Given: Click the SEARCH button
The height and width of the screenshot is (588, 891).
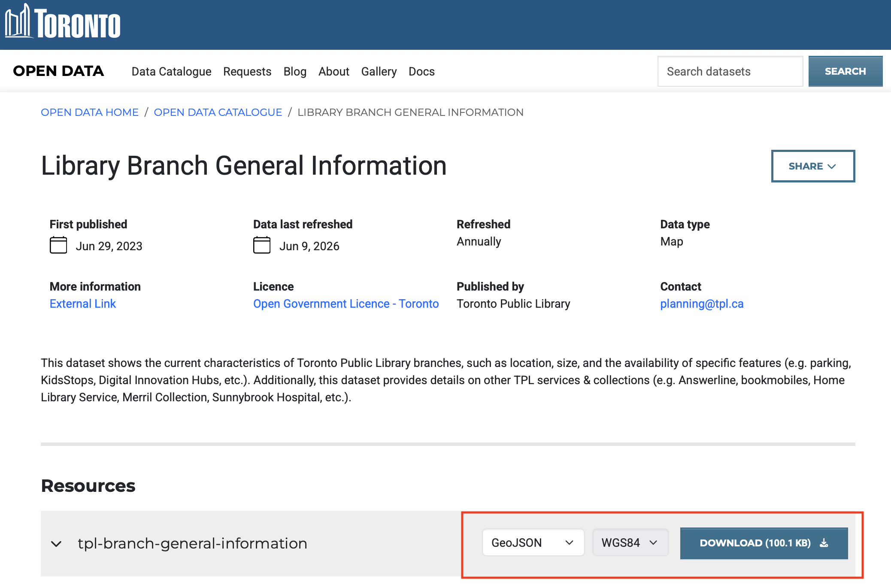Looking at the screenshot, I should click(x=846, y=71).
